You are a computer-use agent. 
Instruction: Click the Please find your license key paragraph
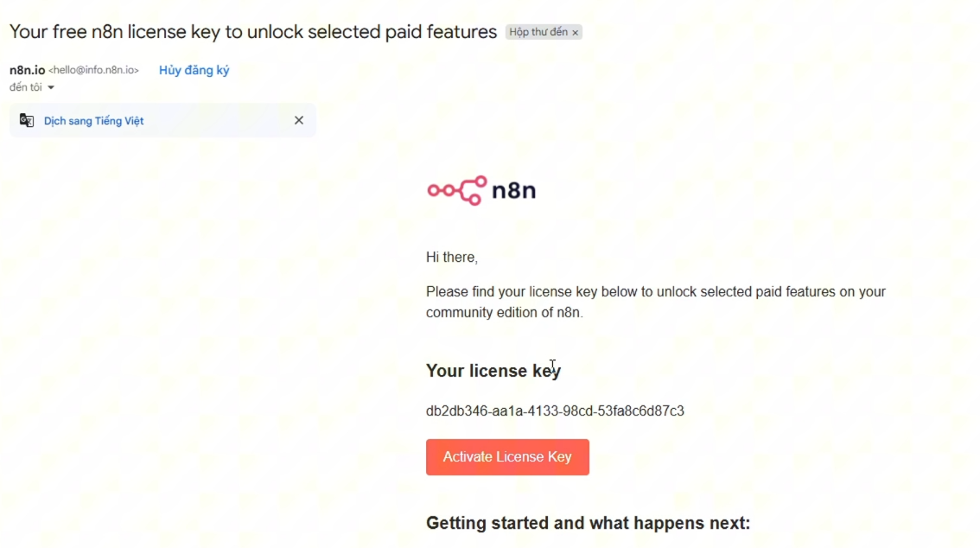(656, 302)
